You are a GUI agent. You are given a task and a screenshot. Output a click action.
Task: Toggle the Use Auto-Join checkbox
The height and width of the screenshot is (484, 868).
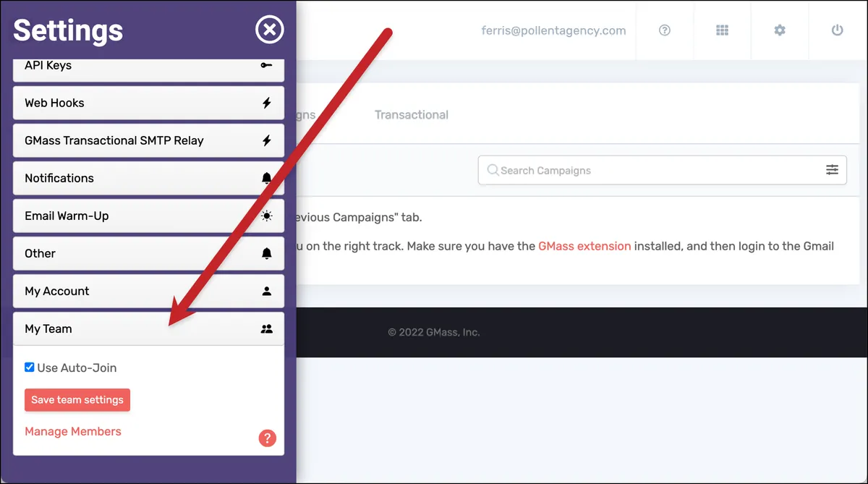(30, 368)
